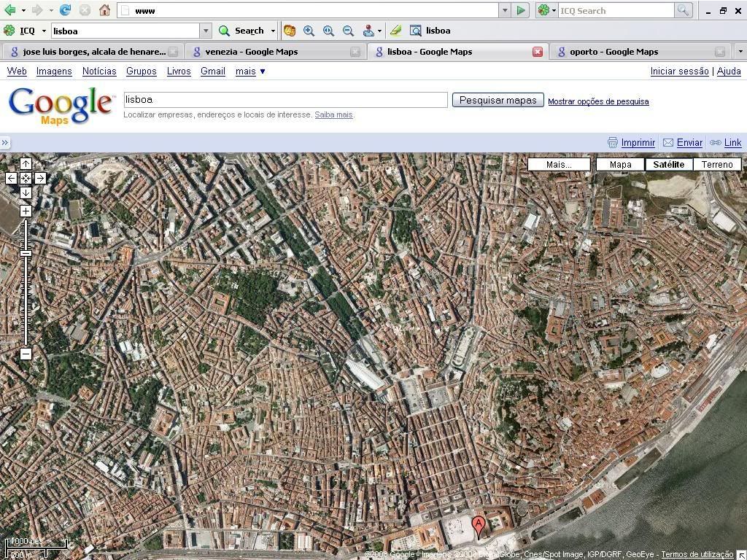Open the address bar history dropdown
Image resolution: width=747 pixels, height=560 pixels.
coord(504,10)
